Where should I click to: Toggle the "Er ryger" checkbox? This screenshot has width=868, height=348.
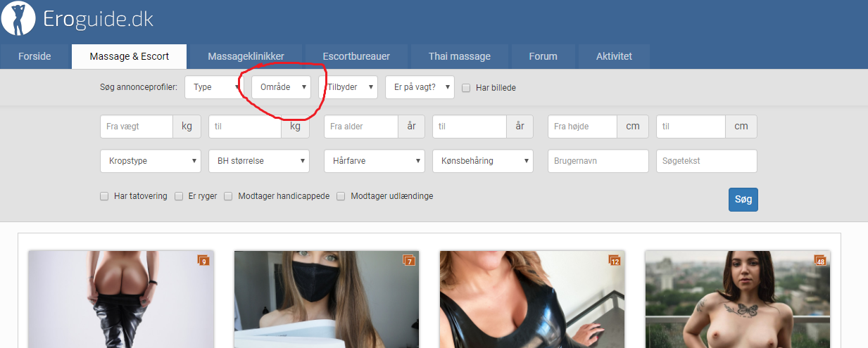point(179,197)
